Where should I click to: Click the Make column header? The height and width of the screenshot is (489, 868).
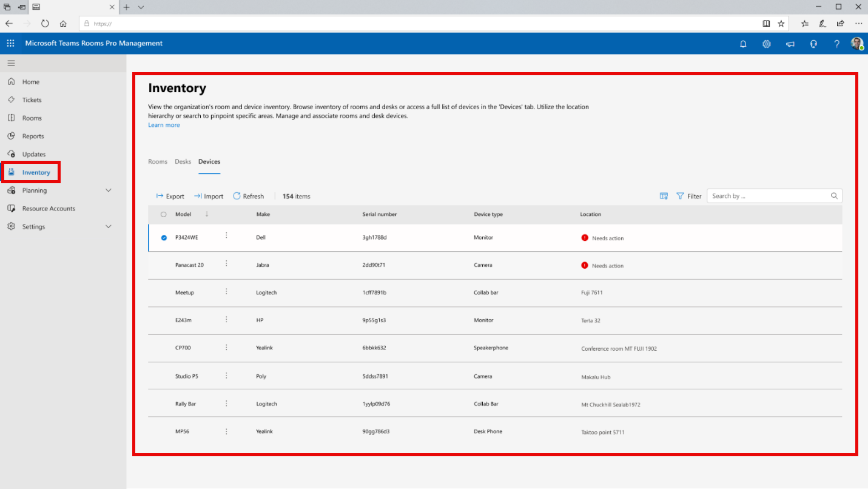tap(263, 214)
